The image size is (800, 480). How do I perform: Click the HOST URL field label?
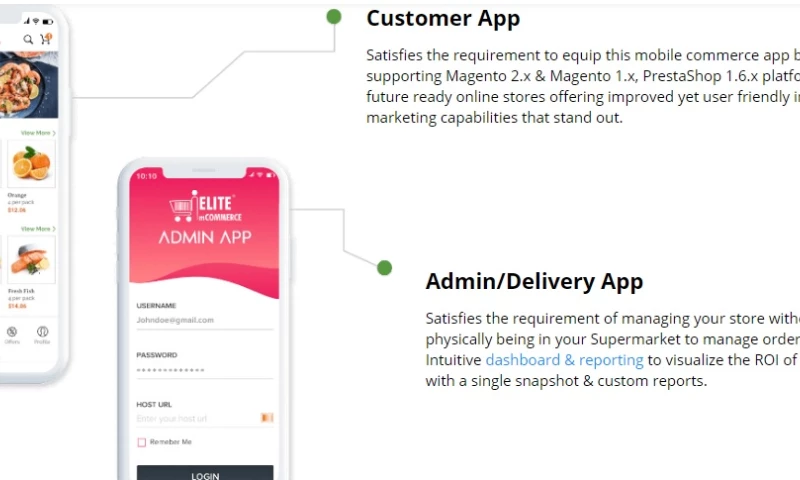154,405
